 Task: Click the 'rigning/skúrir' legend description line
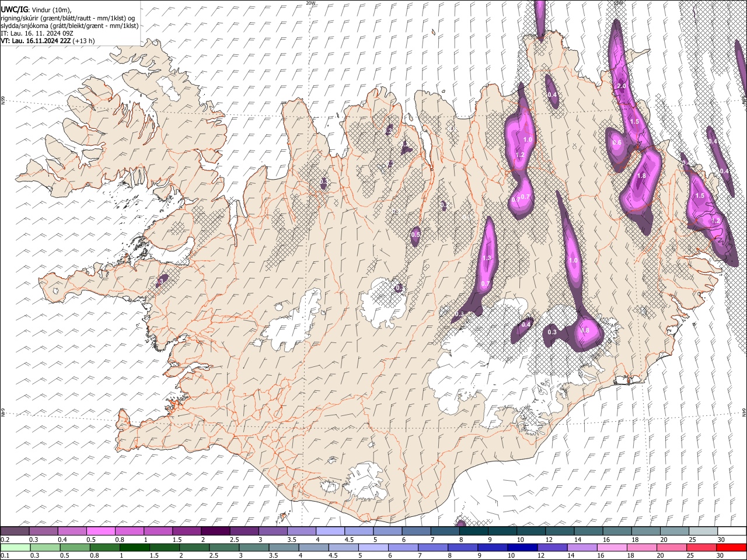[68, 18]
